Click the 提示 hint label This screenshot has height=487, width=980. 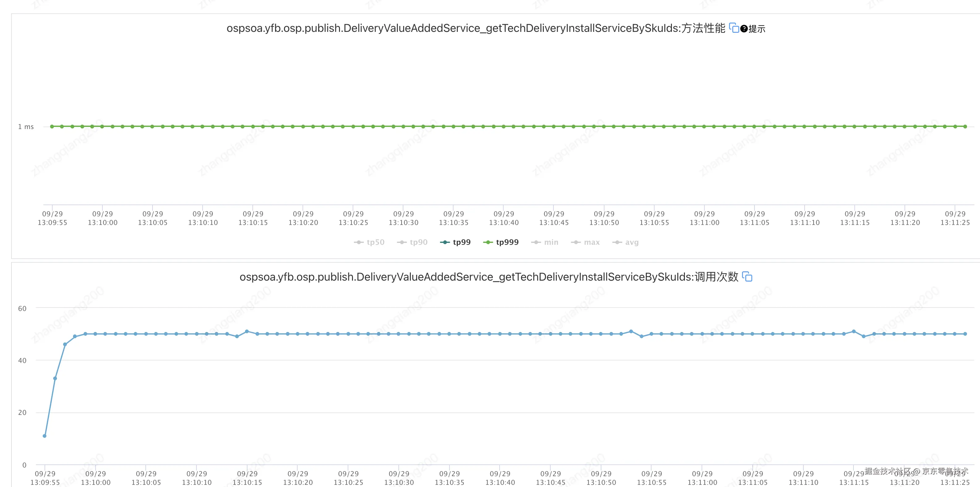point(757,29)
